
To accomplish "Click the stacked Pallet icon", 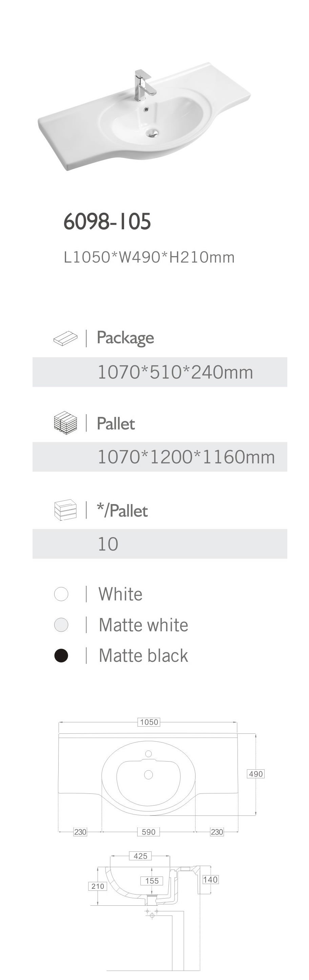I will point(65,423).
